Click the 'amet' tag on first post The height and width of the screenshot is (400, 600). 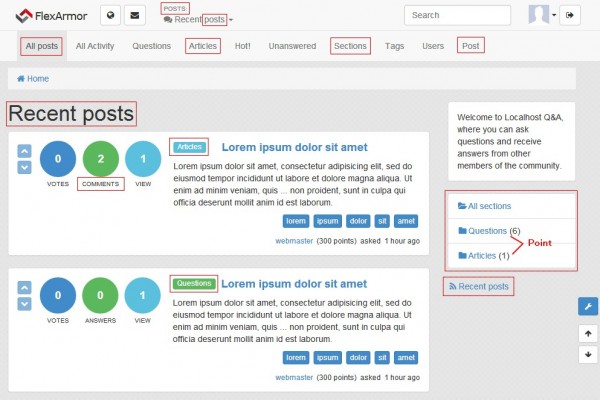click(x=406, y=221)
